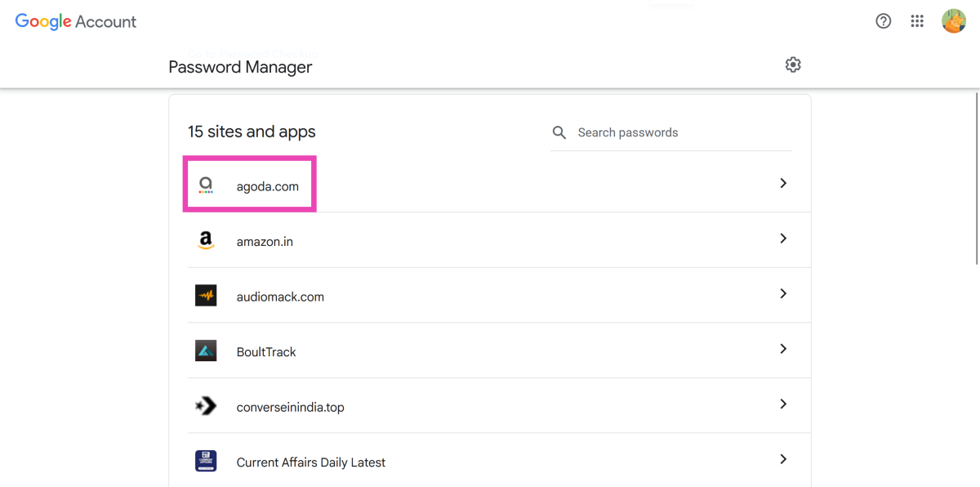The width and height of the screenshot is (980, 487).
Task: Expand the audiomack.com entry chevron
Action: click(782, 293)
